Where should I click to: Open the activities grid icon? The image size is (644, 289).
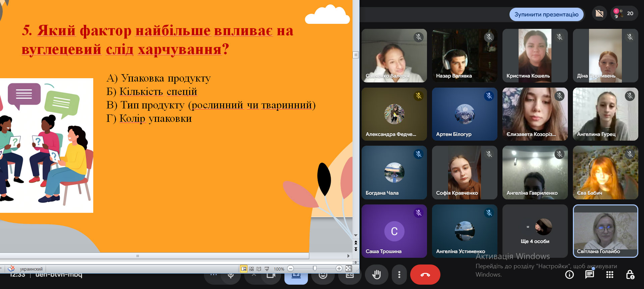[x=609, y=275]
